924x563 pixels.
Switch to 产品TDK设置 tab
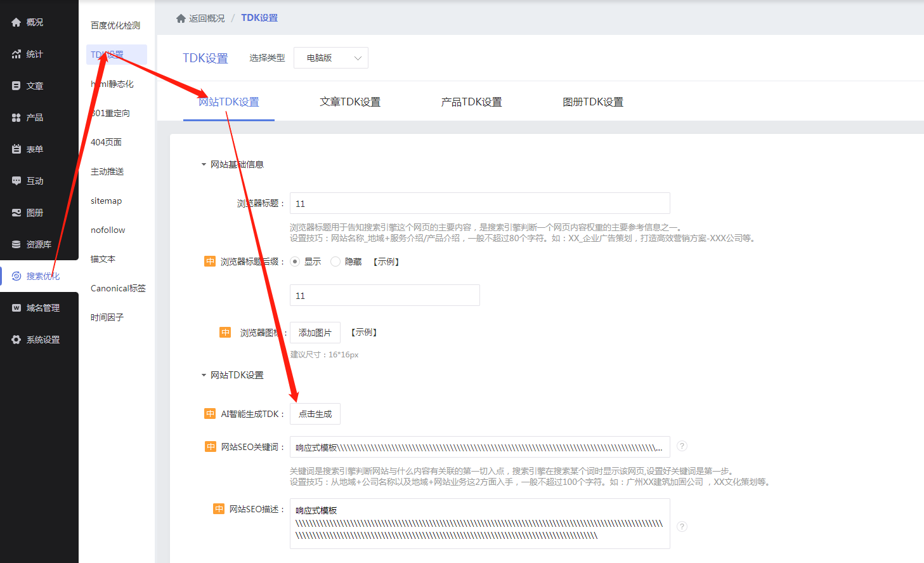pos(472,102)
